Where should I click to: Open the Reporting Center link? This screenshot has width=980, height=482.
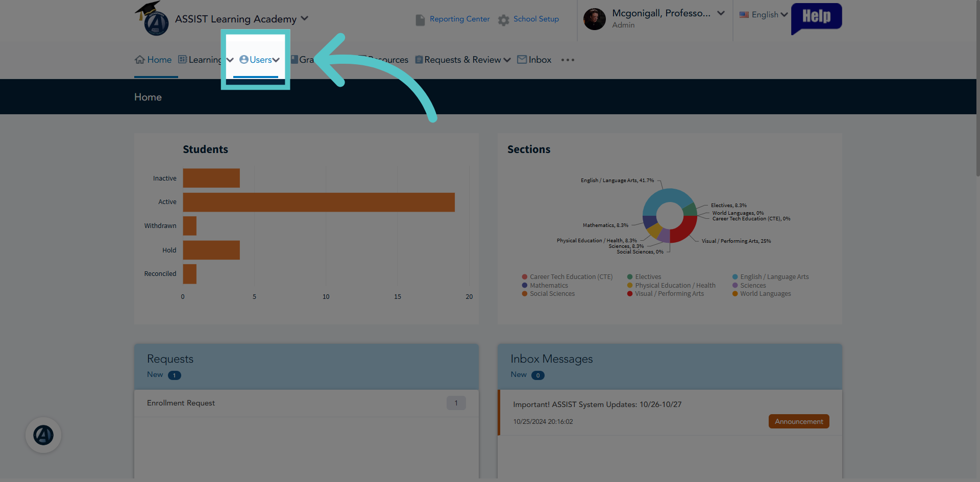[459, 19]
